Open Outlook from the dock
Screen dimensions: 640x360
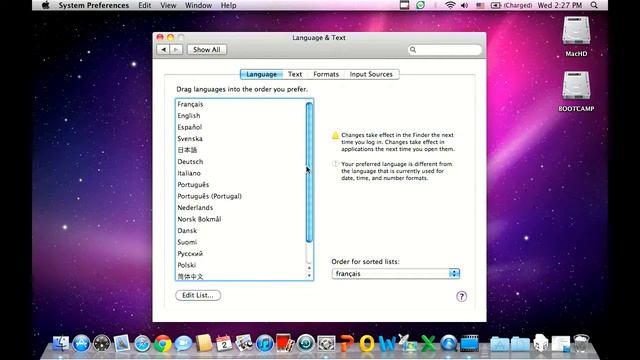(x=367, y=343)
